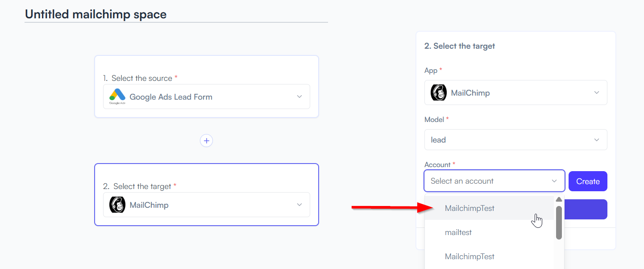Select the Select the target card
Image resolution: width=644 pixels, height=269 pixels.
206,194
